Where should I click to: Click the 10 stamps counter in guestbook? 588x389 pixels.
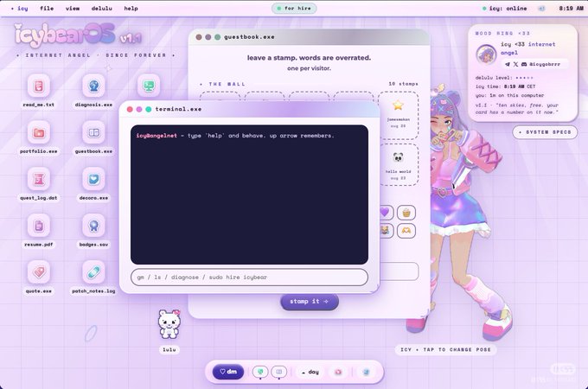pyautogui.click(x=403, y=84)
